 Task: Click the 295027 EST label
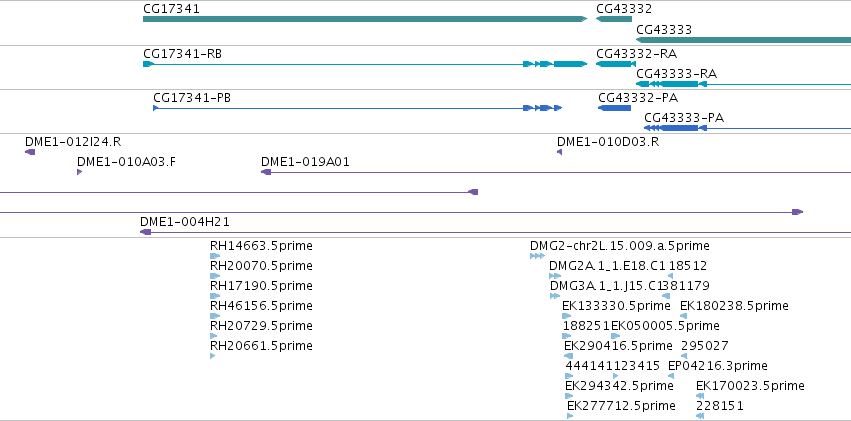[704, 346]
